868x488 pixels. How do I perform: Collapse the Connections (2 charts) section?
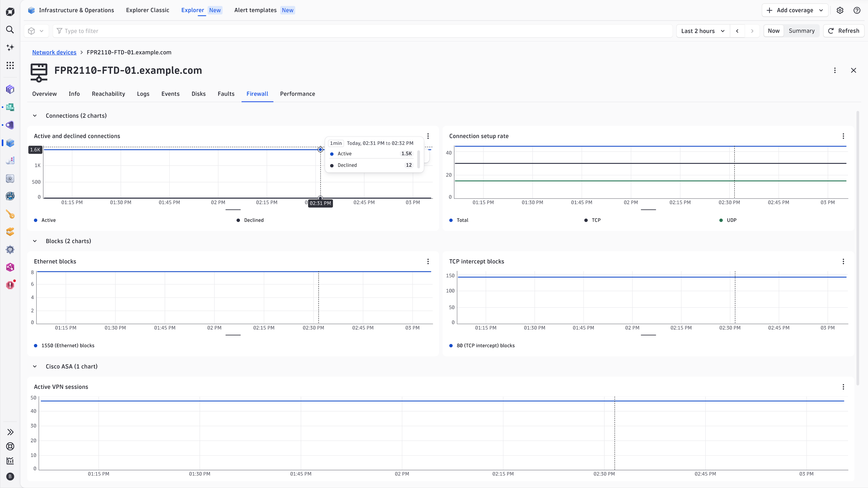(x=35, y=116)
